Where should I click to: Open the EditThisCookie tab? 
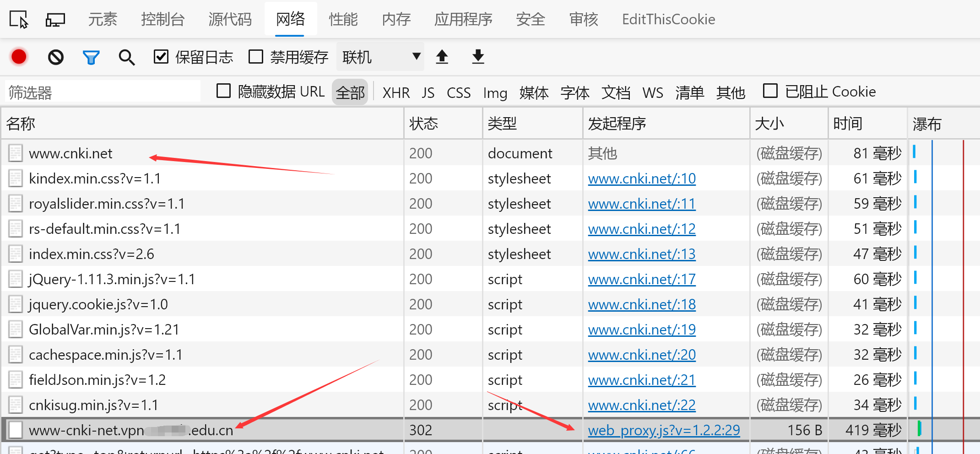tap(668, 19)
